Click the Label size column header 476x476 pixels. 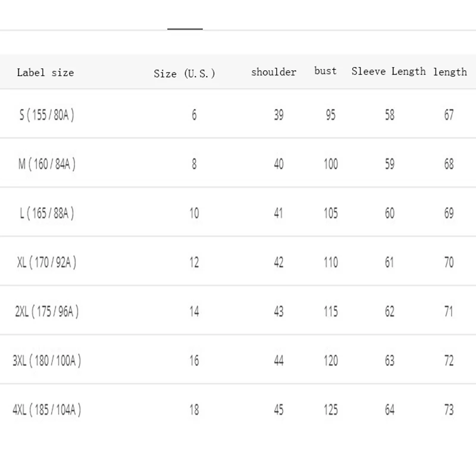click(45, 73)
